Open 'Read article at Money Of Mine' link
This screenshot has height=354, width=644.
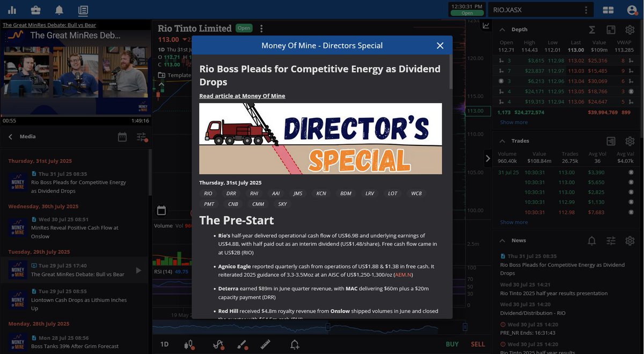tap(242, 96)
